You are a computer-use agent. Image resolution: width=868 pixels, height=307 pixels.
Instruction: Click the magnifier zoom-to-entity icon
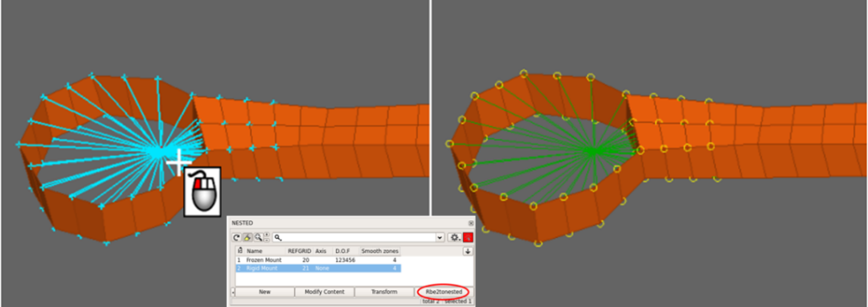(259, 237)
